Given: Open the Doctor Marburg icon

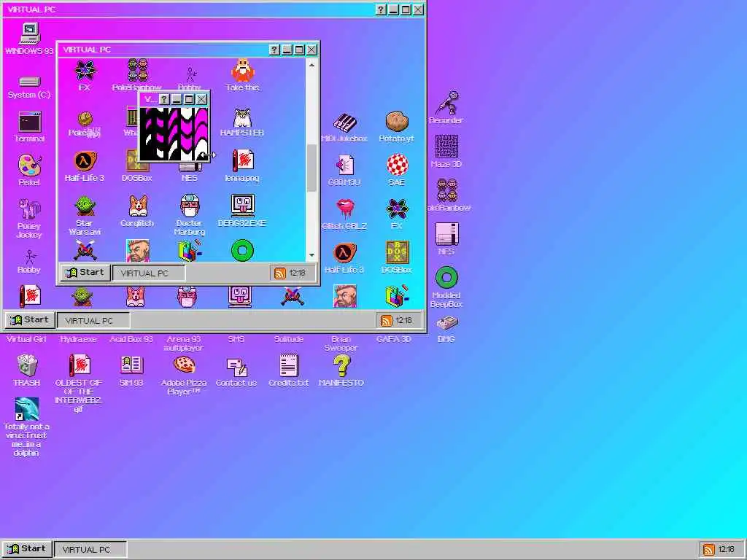Looking at the screenshot, I should point(190,206).
